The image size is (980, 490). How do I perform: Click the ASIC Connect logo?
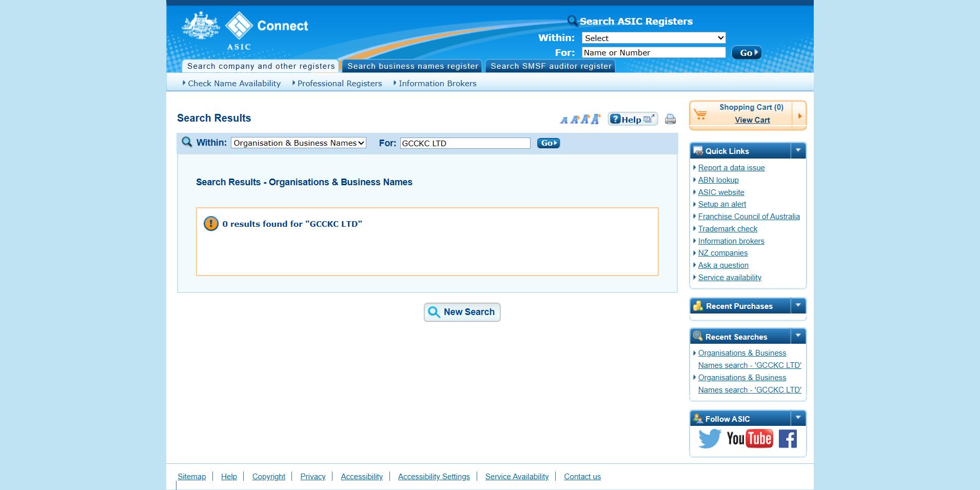[x=245, y=31]
